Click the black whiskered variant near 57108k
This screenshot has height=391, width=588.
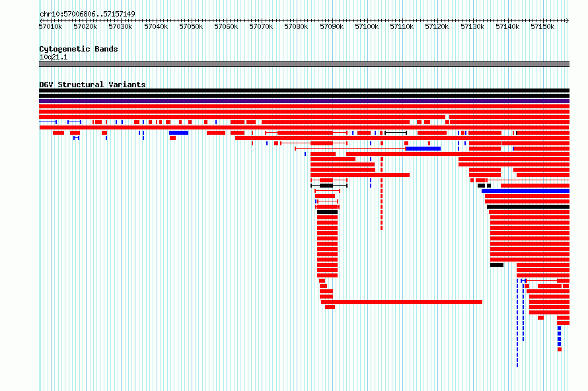(396, 133)
